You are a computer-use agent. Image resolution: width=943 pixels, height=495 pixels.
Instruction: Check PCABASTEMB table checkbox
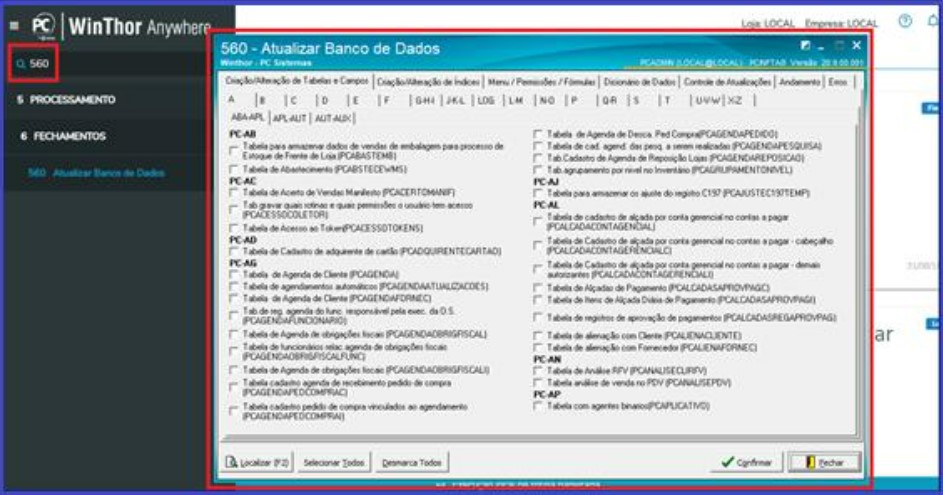[x=233, y=151]
